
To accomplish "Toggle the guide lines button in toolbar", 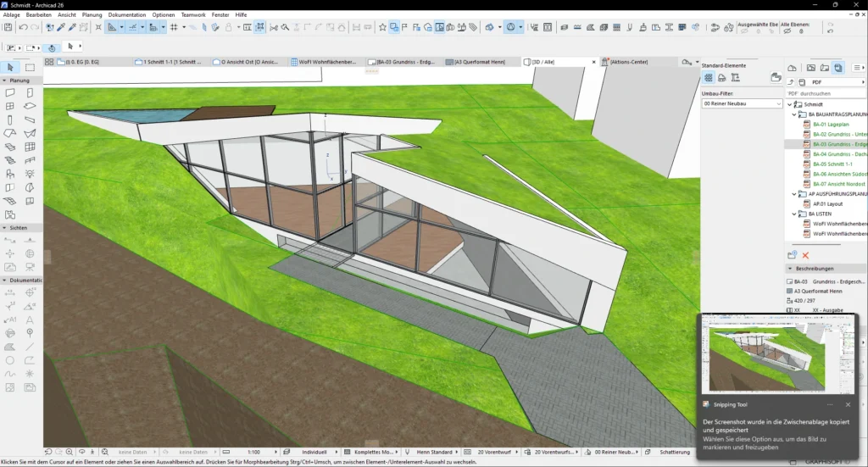I will pos(113,27).
